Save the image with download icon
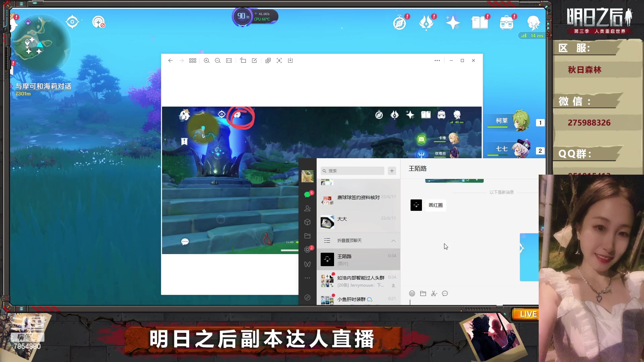This screenshot has width=644, height=362. click(290, 60)
